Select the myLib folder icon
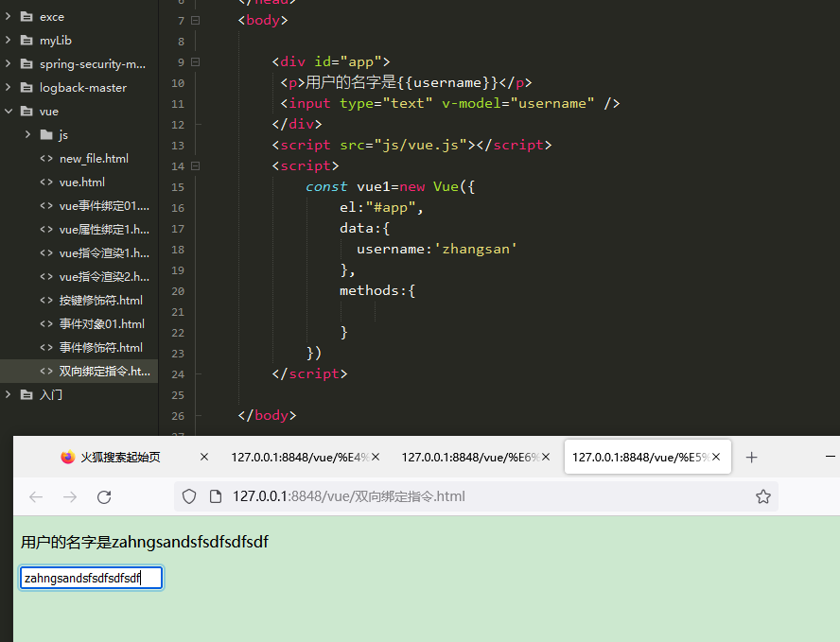Image resolution: width=840 pixels, height=642 pixels. (26, 40)
